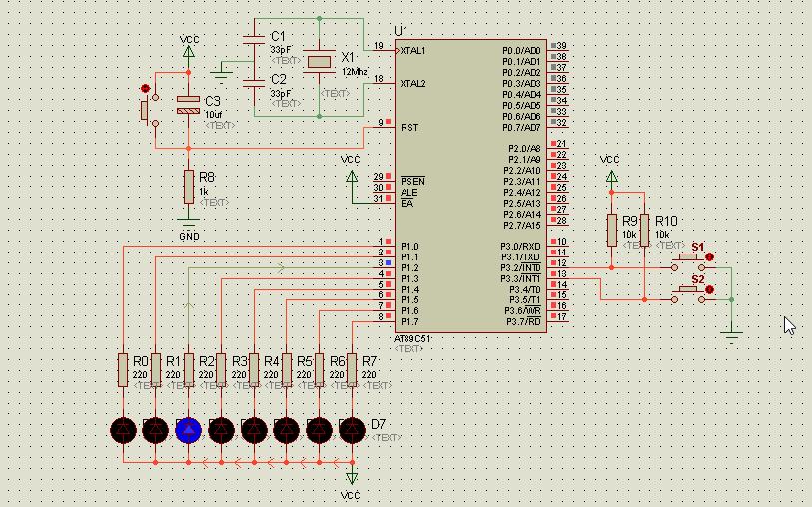The height and width of the screenshot is (507, 812).
Task: Toggle the reset button red actuator dot
Action: click(x=146, y=89)
